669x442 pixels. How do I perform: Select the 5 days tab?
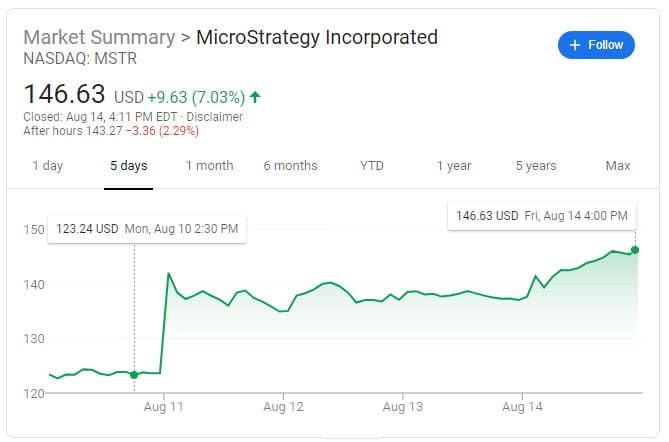coord(128,166)
